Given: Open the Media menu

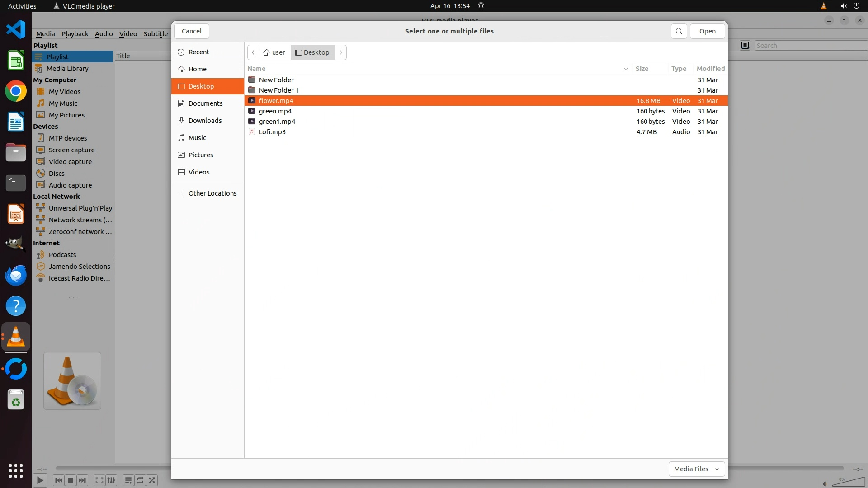Looking at the screenshot, I should [x=45, y=34].
